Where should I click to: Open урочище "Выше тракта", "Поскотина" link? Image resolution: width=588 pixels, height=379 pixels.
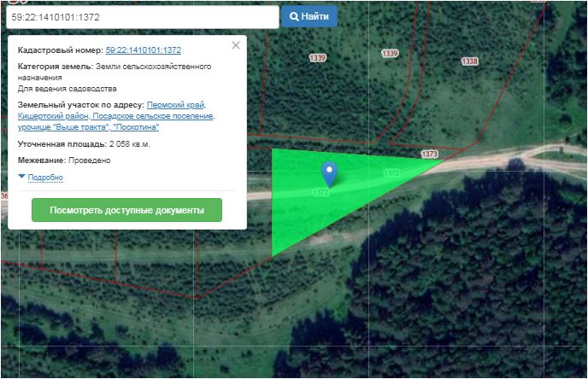[x=89, y=127]
